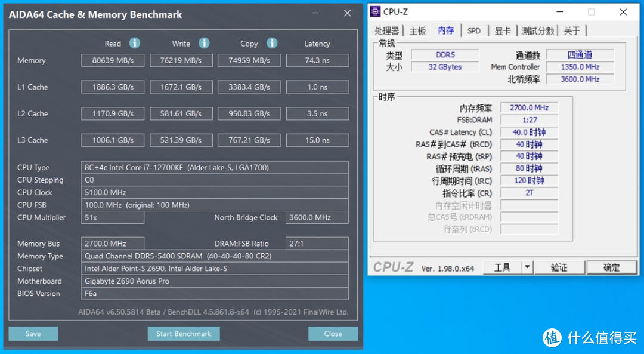Switch to the 处理器 tab
Viewport: 644px width, 354px height.
pyautogui.click(x=387, y=30)
